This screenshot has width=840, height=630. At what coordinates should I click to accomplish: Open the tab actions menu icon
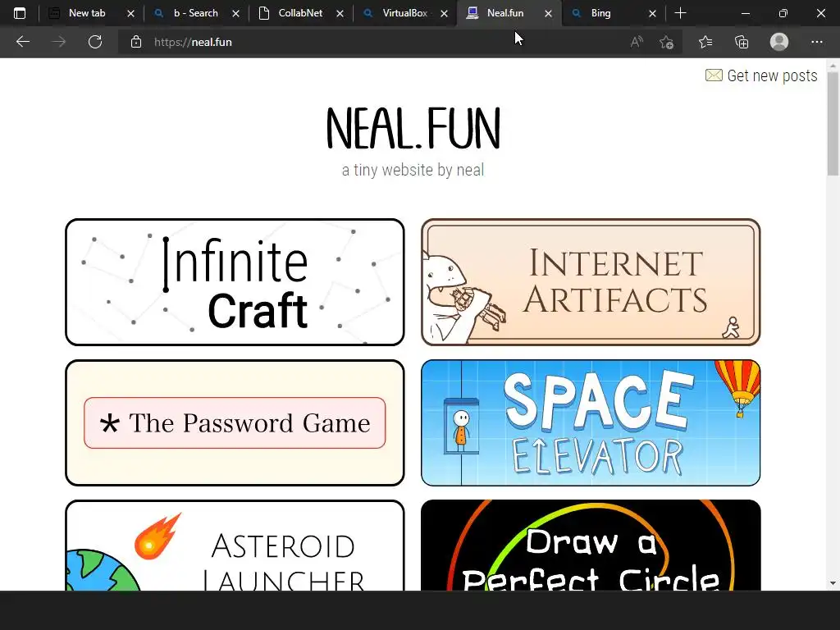pos(20,13)
